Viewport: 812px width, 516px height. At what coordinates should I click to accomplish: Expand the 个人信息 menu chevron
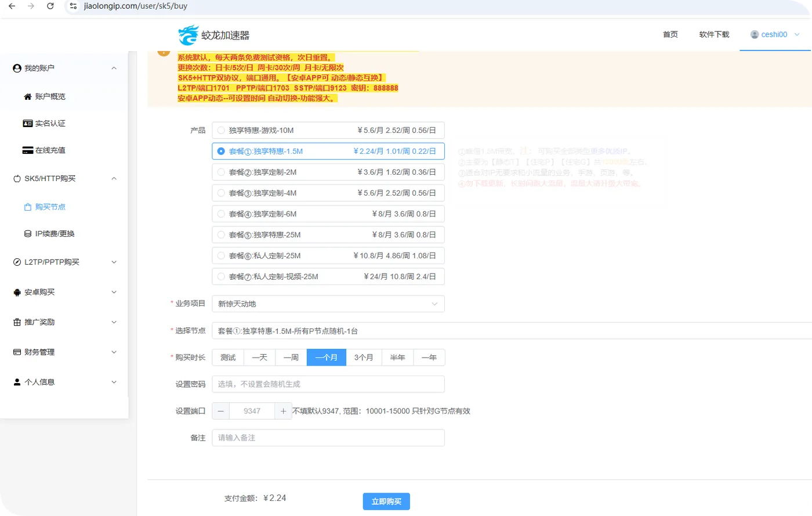click(x=114, y=383)
